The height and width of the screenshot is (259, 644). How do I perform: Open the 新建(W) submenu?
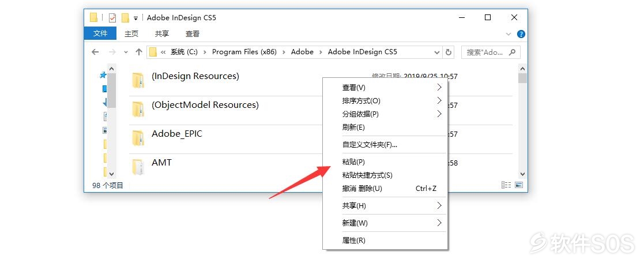(x=385, y=223)
